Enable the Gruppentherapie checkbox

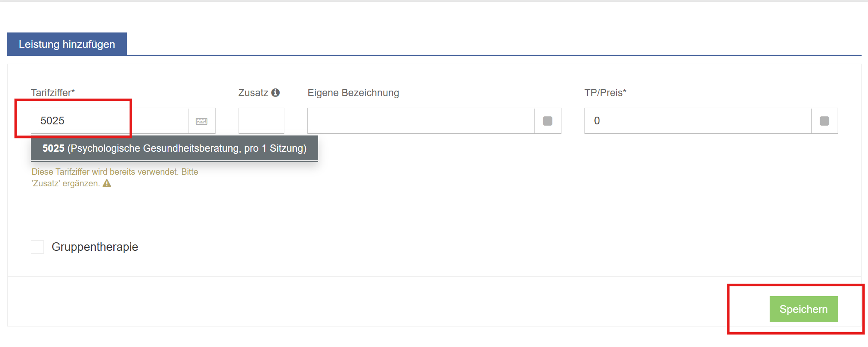point(38,247)
